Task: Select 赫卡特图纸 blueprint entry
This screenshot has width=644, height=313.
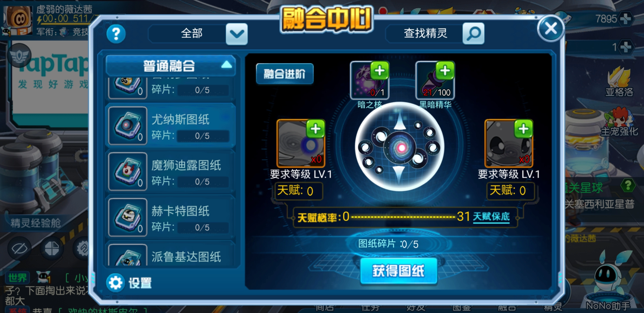Action: (171, 218)
